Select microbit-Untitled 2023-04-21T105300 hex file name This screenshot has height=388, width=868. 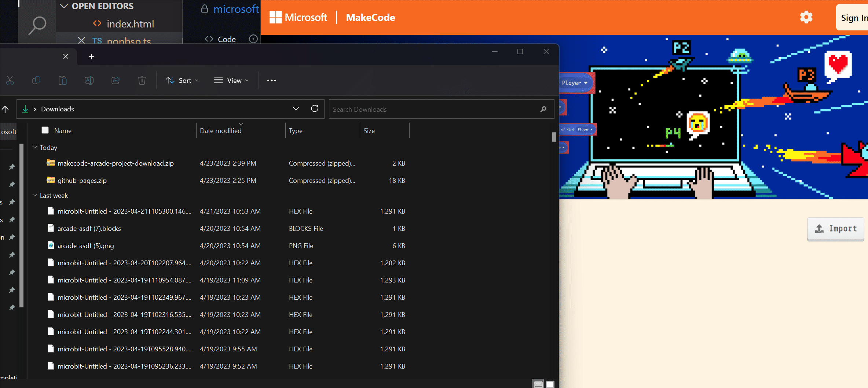click(124, 211)
